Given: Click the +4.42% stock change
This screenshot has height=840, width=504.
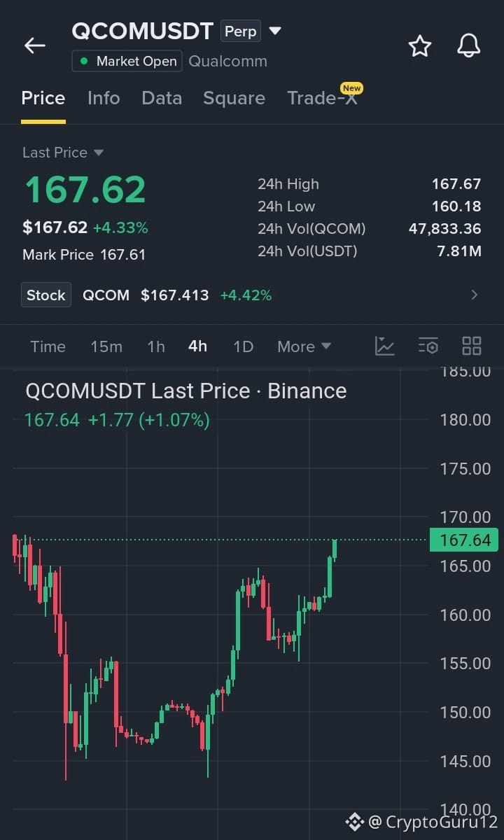Looking at the screenshot, I should pyautogui.click(x=246, y=295).
